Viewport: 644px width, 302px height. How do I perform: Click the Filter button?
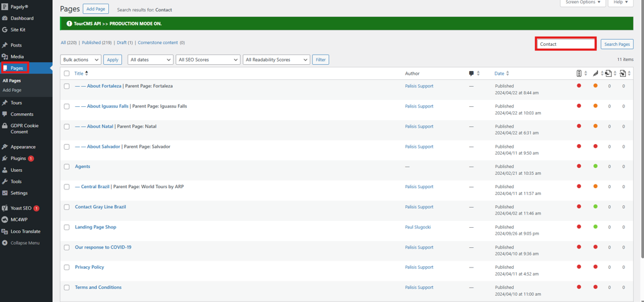click(x=321, y=60)
